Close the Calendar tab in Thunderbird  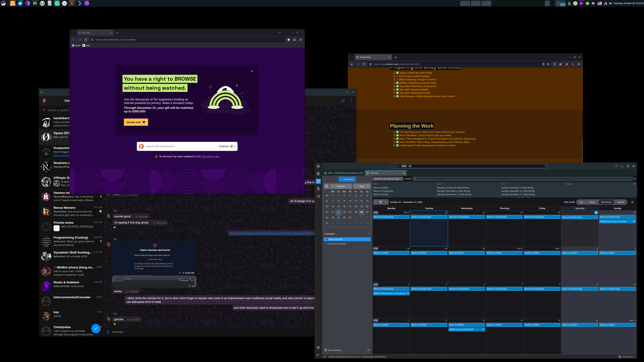pos(404,173)
